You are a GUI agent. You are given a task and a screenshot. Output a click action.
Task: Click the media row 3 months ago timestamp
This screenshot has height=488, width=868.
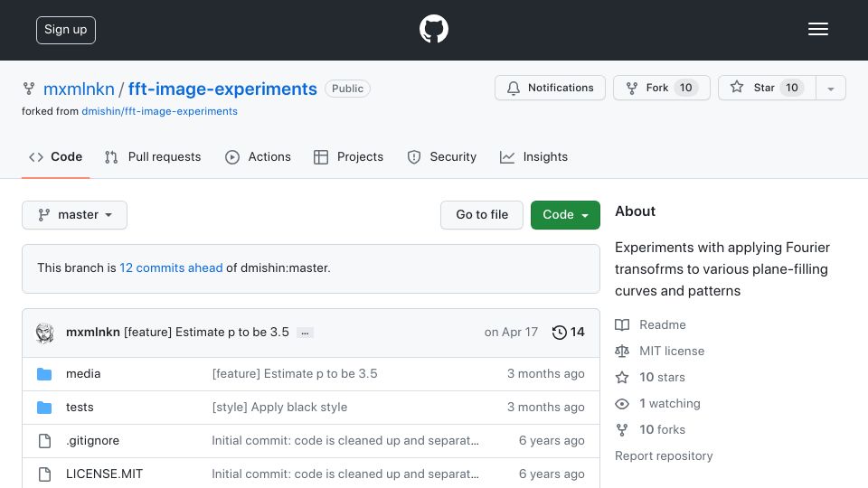tap(546, 374)
